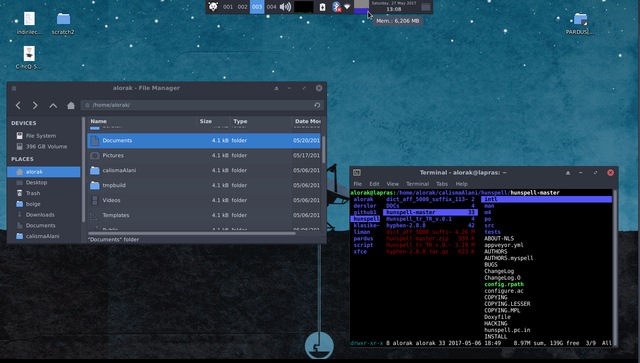
Task: Open the 396 GB Volume
Action: pos(42,146)
